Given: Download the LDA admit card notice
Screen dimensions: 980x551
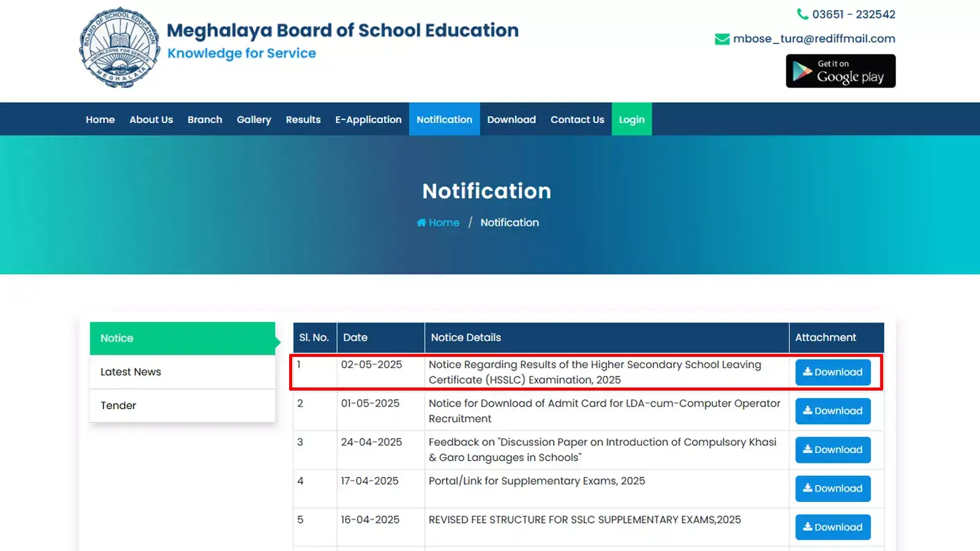Looking at the screenshot, I should 832,411.
